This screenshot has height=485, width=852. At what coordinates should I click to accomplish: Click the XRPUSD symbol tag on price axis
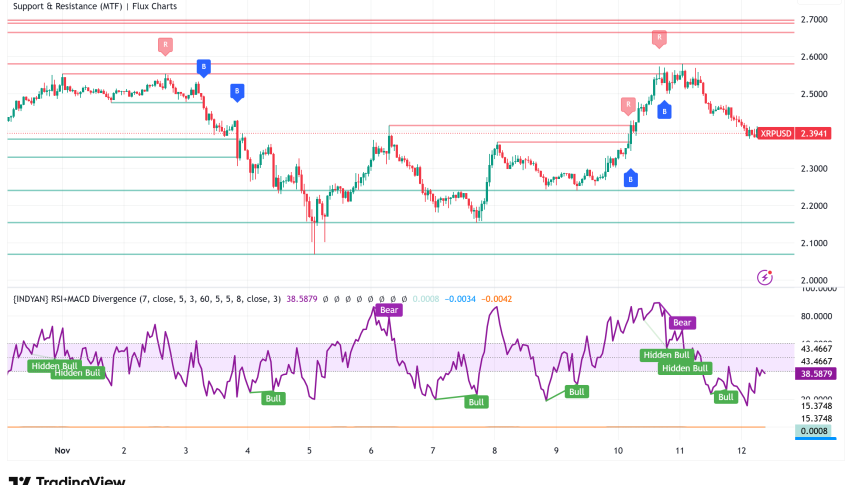pyautogui.click(x=774, y=133)
